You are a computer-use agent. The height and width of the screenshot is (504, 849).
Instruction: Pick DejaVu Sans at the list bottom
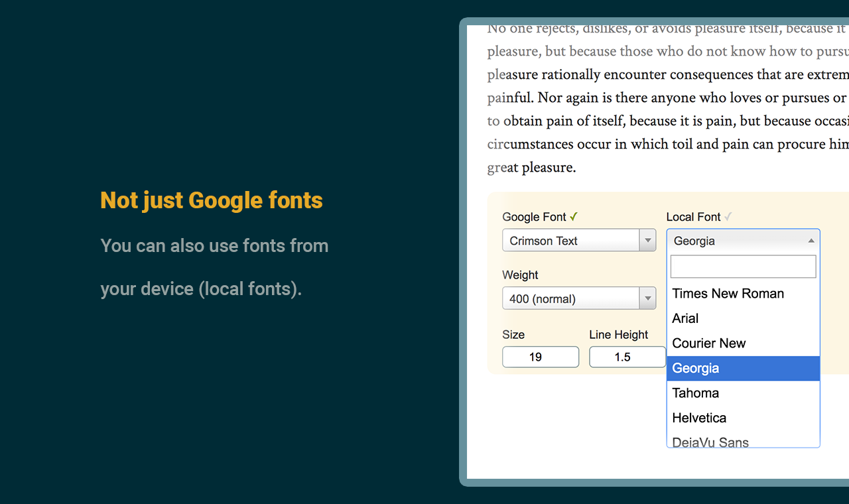744,440
